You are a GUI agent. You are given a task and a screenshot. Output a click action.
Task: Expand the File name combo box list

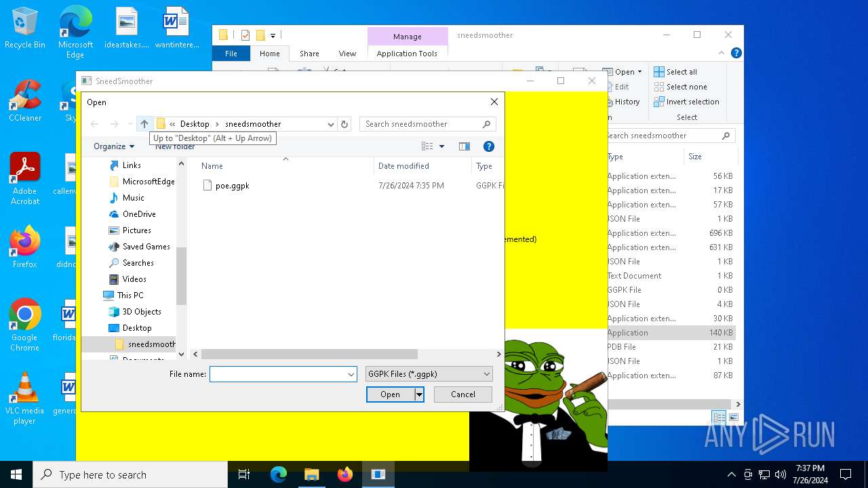click(351, 374)
